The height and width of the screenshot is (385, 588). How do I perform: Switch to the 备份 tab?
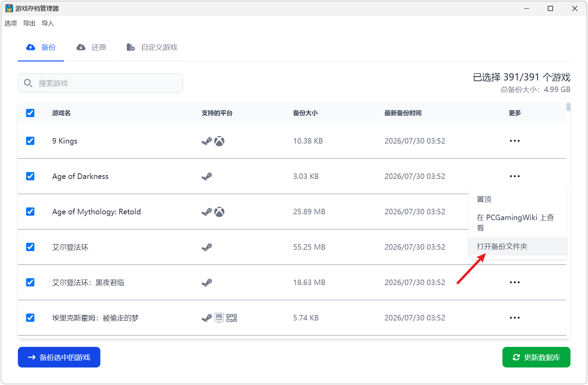click(41, 47)
